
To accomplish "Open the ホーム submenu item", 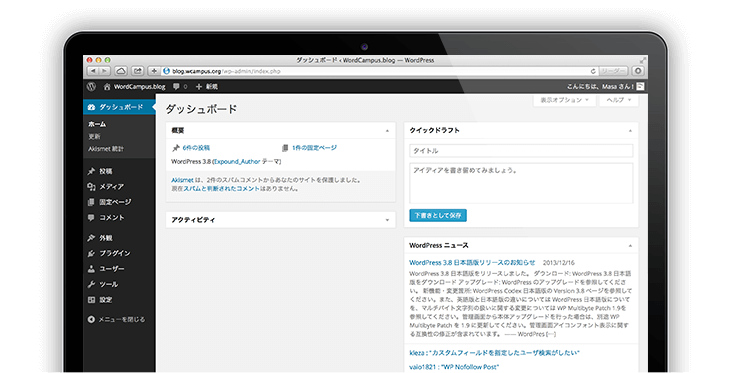I will 97,124.
